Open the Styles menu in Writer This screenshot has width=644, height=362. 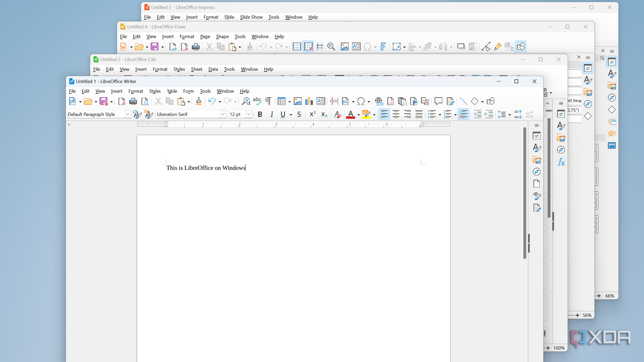click(155, 91)
